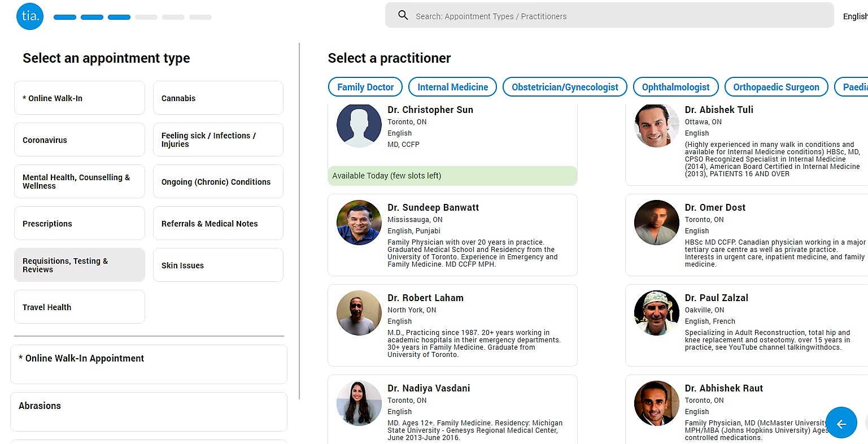This screenshot has height=444, width=868.
Task: Click the MD, CCFP credentials text
Action: click(403, 145)
